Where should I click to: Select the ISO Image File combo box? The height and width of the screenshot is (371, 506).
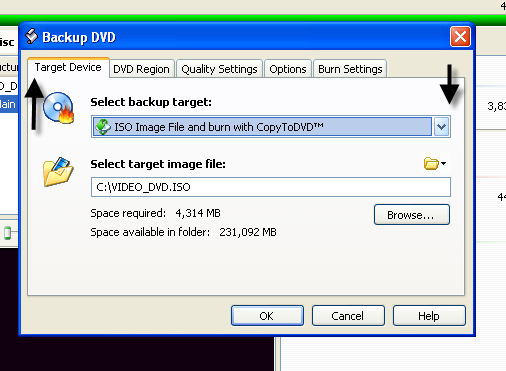[271, 127]
